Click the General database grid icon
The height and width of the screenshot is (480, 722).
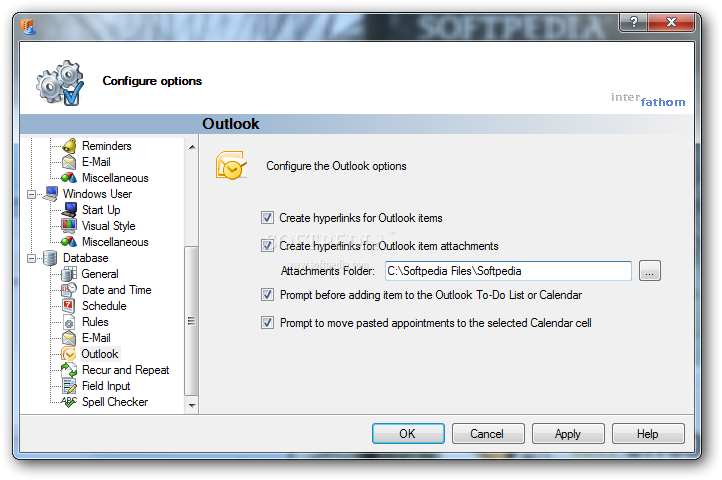pyautogui.click(x=69, y=274)
